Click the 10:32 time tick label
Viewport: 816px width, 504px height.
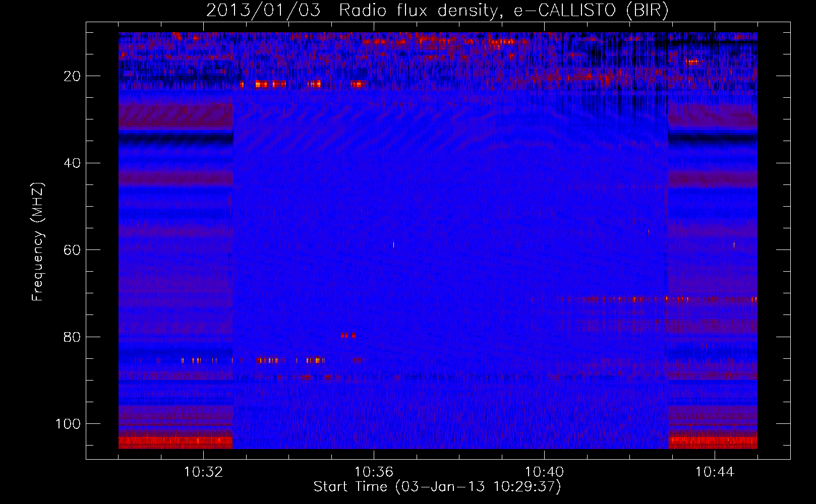click(203, 472)
